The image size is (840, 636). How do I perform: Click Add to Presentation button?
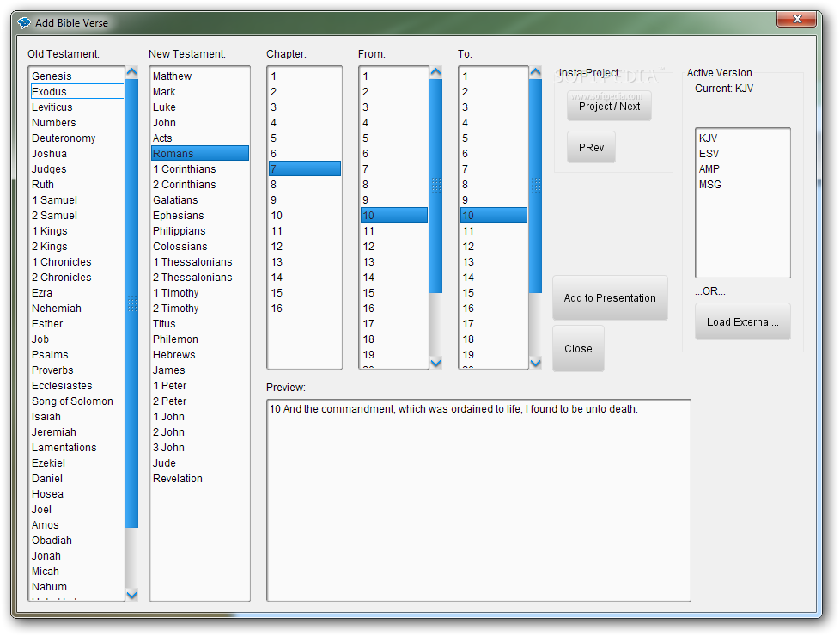610,297
